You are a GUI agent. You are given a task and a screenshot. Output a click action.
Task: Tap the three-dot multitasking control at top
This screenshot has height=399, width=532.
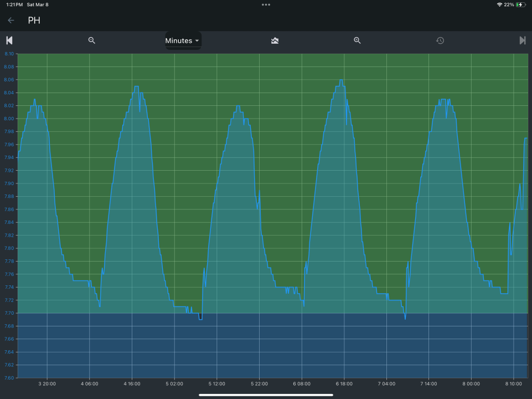pos(266,4)
